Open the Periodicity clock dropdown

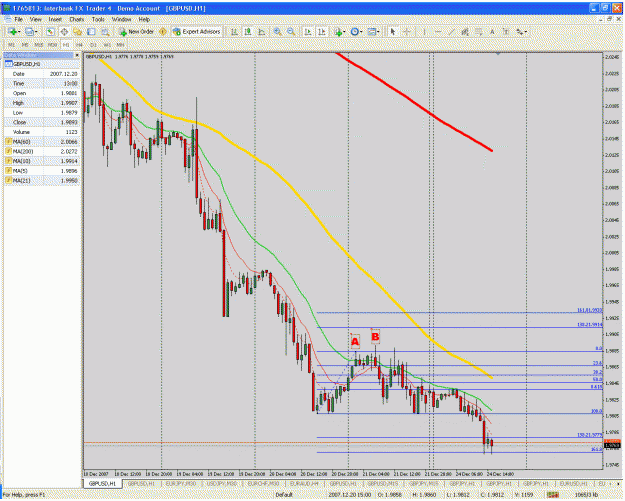(356, 32)
